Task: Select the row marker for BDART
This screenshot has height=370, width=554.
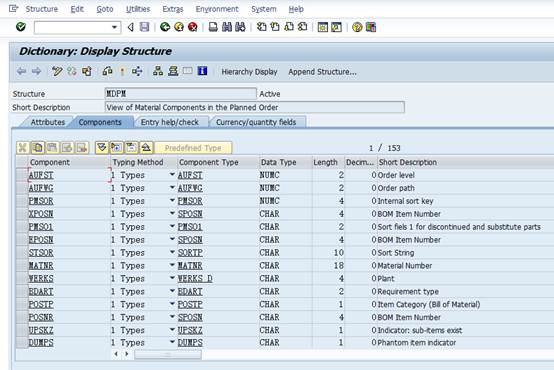Action: (x=22, y=292)
